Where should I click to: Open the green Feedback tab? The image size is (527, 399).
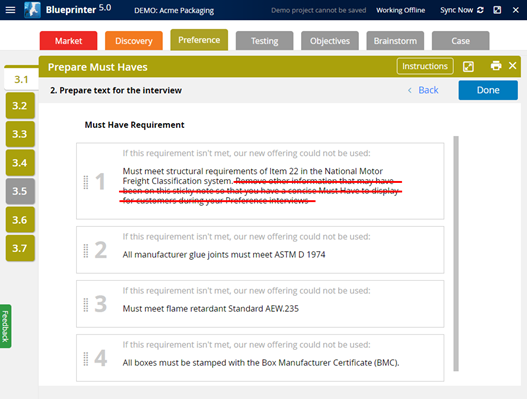coord(5,326)
